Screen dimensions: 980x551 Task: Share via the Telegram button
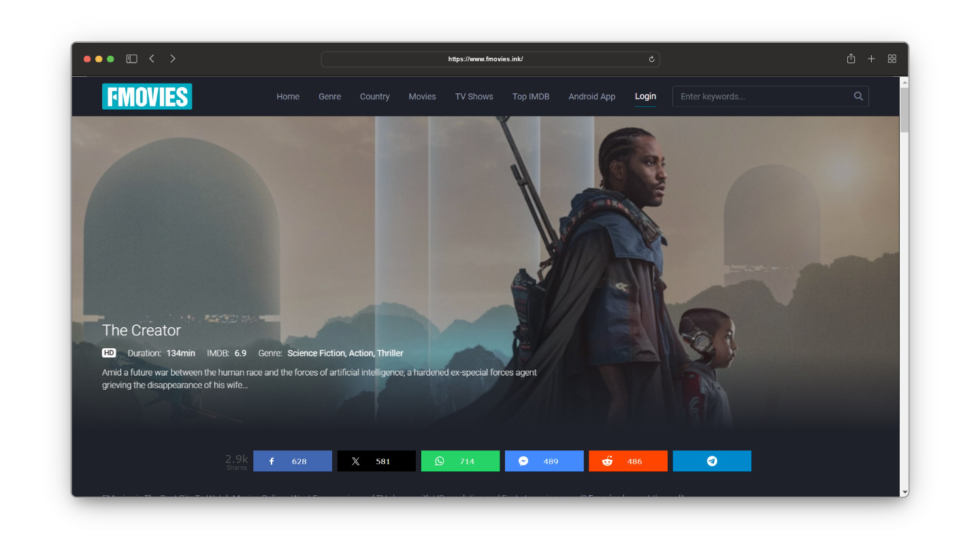(x=712, y=461)
